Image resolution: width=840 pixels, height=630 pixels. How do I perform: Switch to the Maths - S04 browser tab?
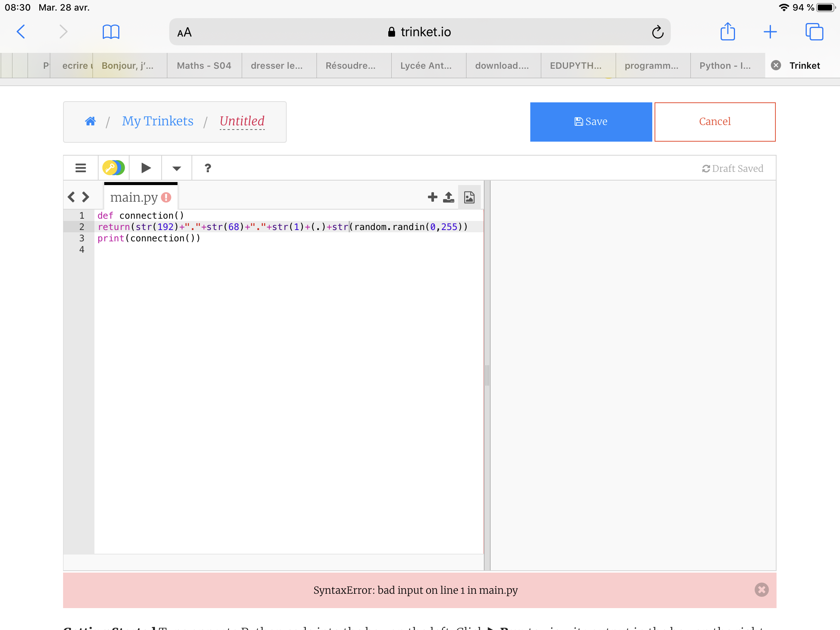pyautogui.click(x=204, y=66)
